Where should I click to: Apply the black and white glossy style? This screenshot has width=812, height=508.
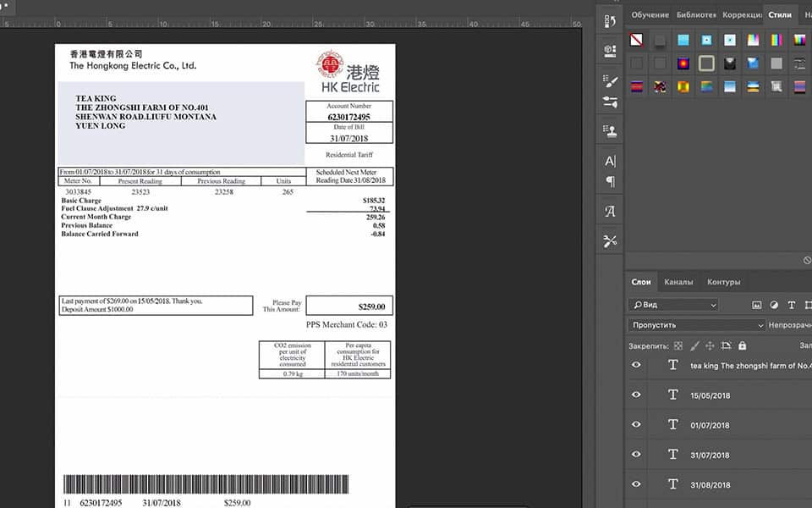point(730,63)
